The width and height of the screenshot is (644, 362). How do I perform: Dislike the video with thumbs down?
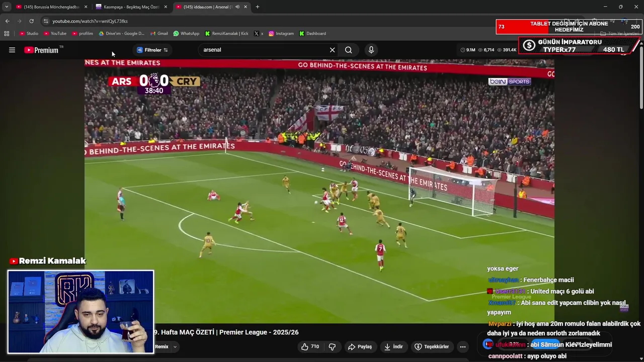pos(332,346)
